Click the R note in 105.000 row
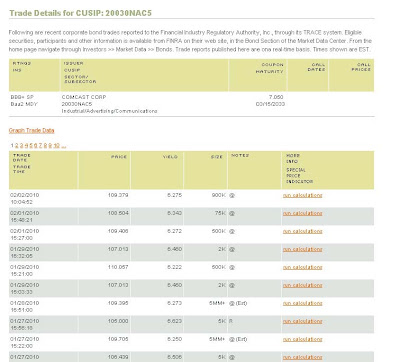This screenshot has width=400, height=362. coord(231,321)
